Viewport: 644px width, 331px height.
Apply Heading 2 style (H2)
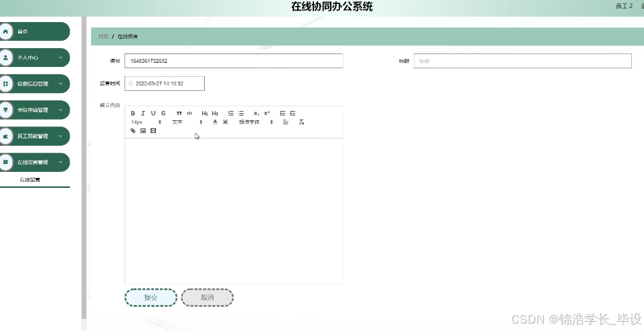[215, 113]
